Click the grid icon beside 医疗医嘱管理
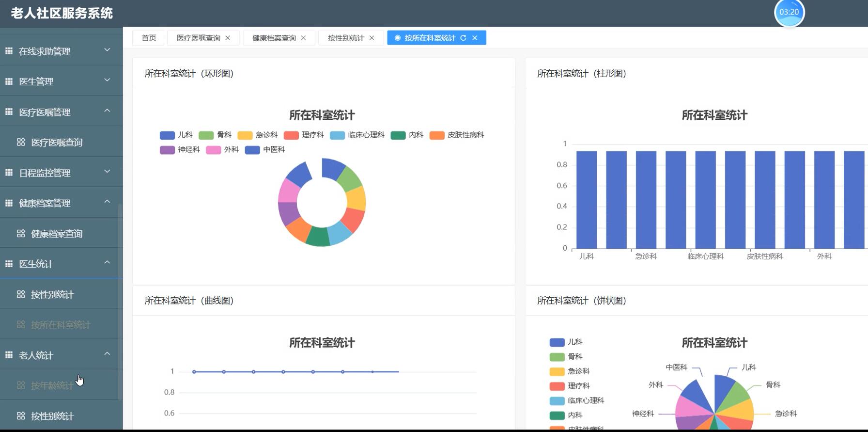Viewport: 868px width, 432px height. pos(9,112)
